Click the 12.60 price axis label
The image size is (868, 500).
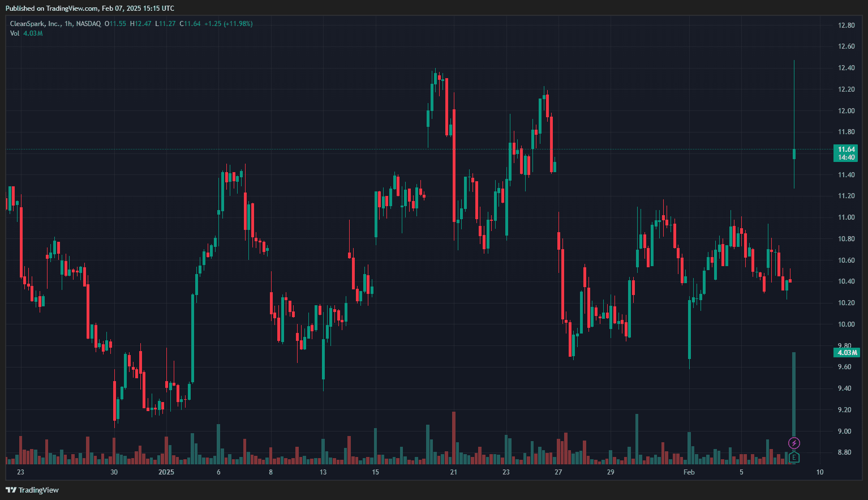(846, 46)
